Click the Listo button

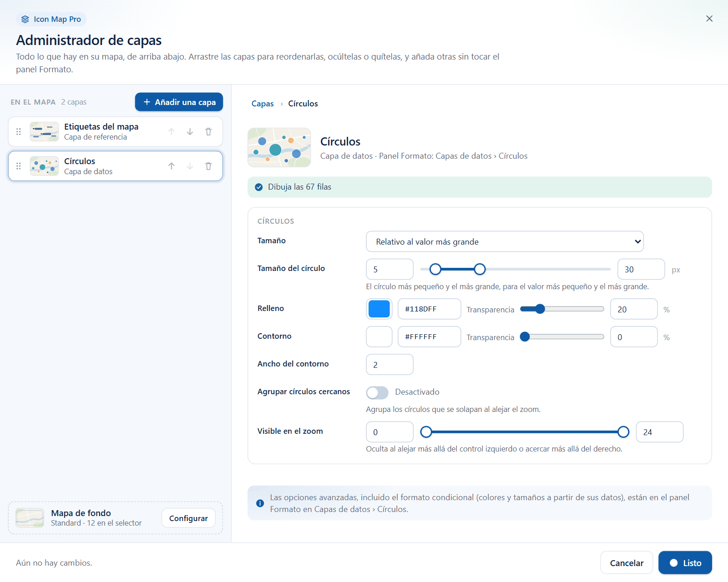[x=685, y=563]
